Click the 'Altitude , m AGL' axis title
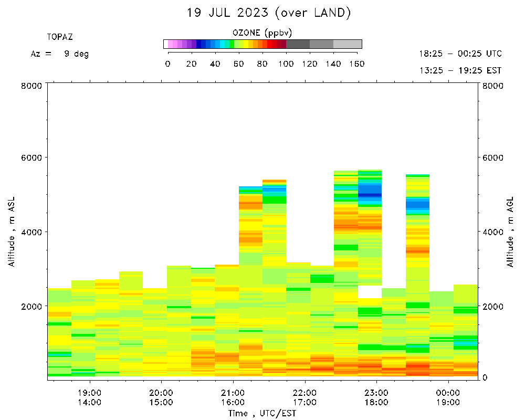This screenshot has width=525, height=420. (510, 232)
